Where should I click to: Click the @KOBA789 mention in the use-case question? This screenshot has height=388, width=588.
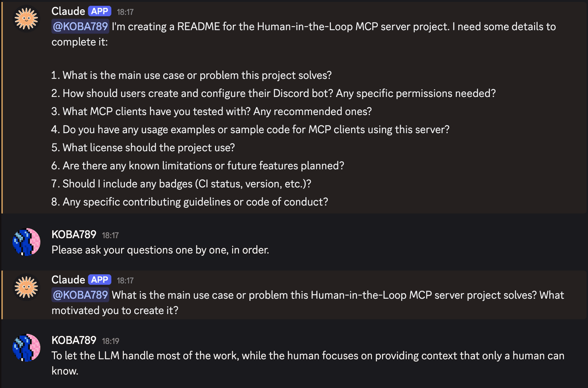coord(80,295)
